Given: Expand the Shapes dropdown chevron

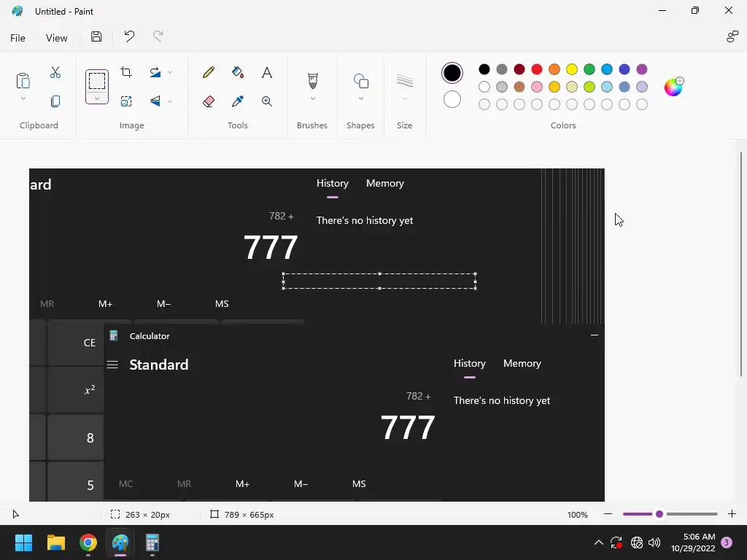Looking at the screenshot, I should click(360, 98).
